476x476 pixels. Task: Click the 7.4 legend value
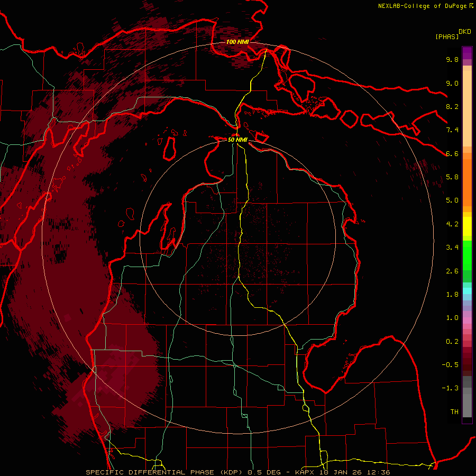point(452,130)
